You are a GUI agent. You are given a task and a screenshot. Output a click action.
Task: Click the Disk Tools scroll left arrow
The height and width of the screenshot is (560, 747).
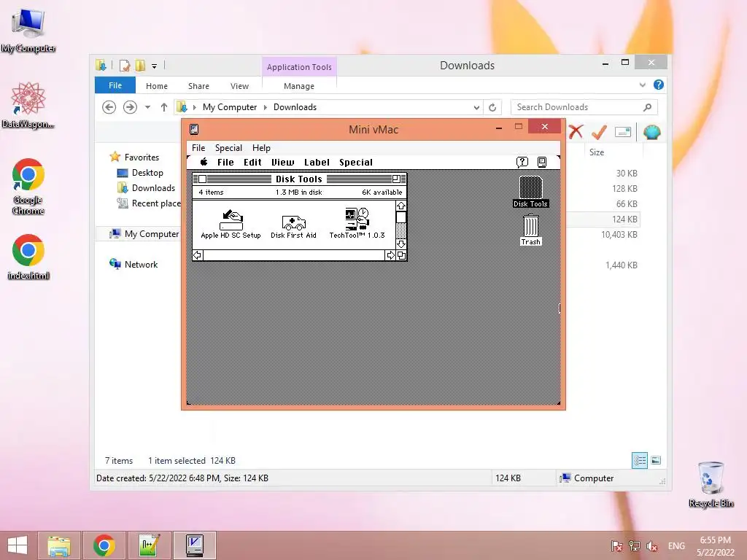click(198, 255)
